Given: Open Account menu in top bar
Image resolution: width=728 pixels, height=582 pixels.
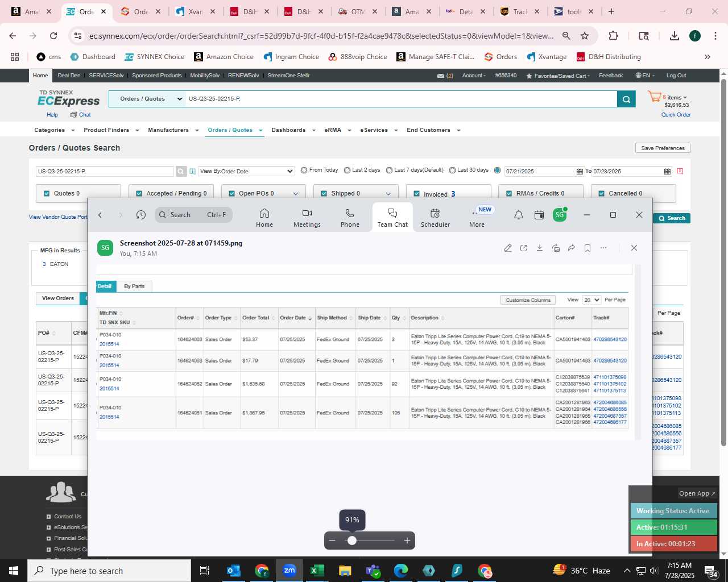Looking at the screenshot, I should pyautogui.click(x=474, y=76).
